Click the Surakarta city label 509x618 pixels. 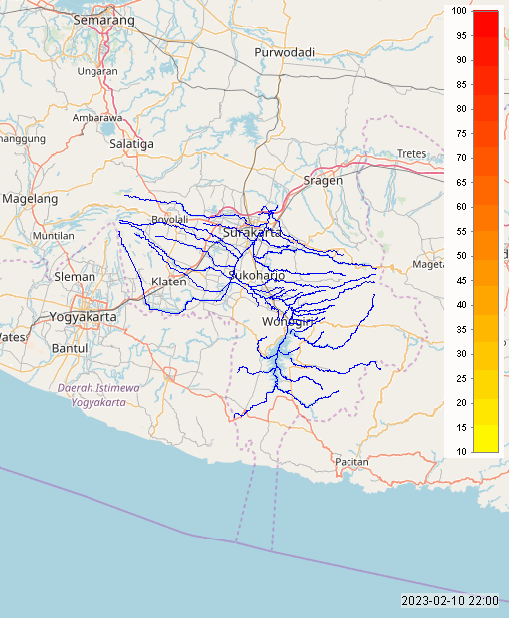click(x=252, y=233)
